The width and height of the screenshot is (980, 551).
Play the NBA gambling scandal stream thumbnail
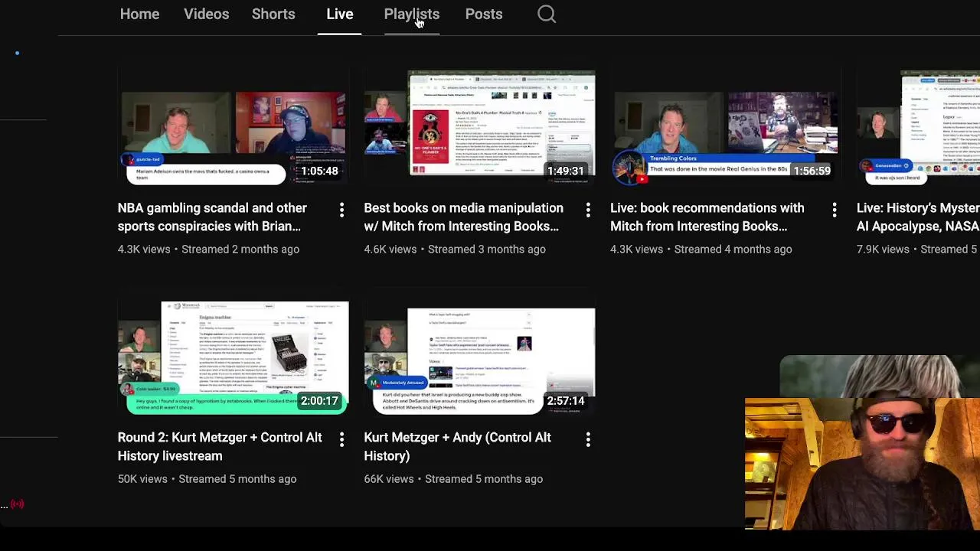[x=233, y=127]
